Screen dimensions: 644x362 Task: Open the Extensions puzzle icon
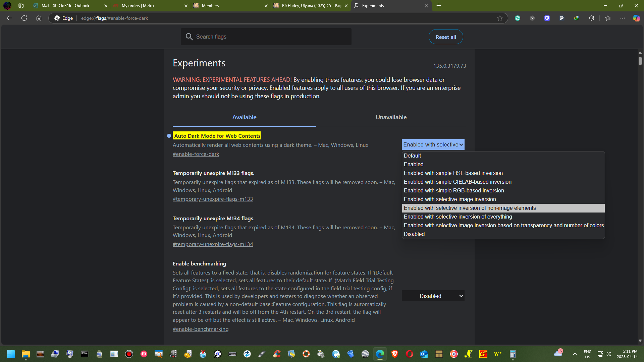tap(591, 18)
